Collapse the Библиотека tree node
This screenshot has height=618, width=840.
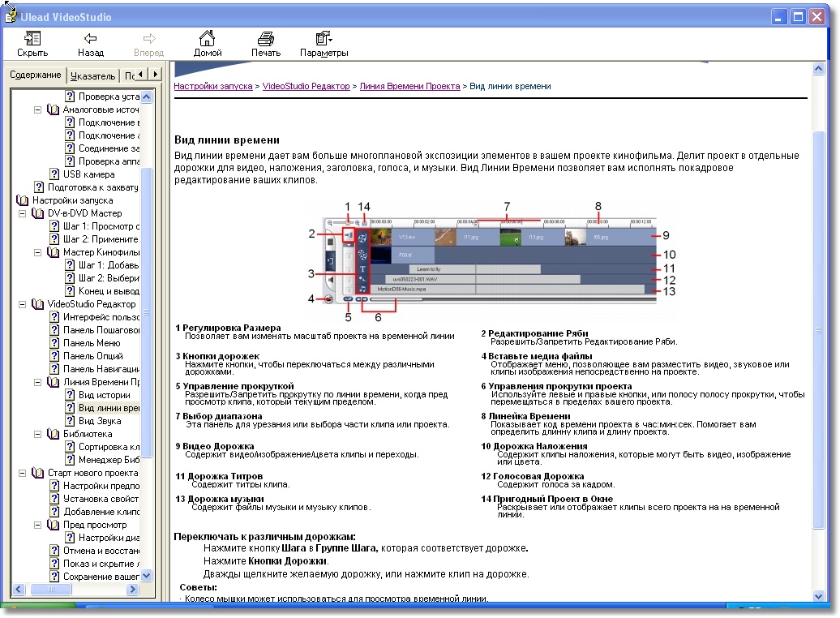pos(38,434)
